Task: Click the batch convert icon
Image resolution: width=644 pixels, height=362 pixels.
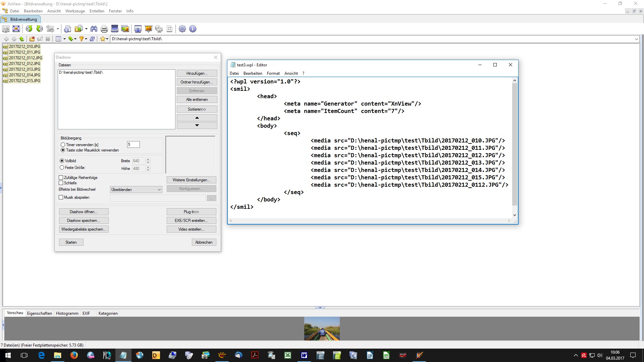Action: pyautogui.click(x=125, y=29)
